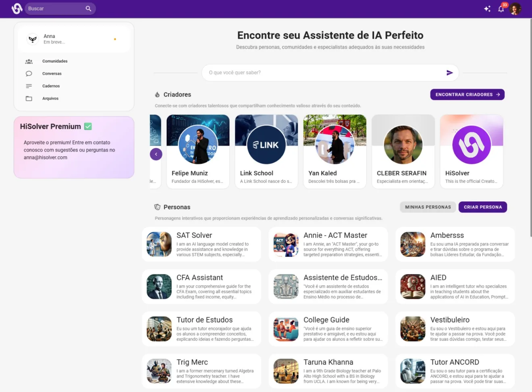Viewport: 532px width, 392px height.
Task: Open CLEBER SERAFIN creator card
Action: pyautogui.click(x=403, y=151)
